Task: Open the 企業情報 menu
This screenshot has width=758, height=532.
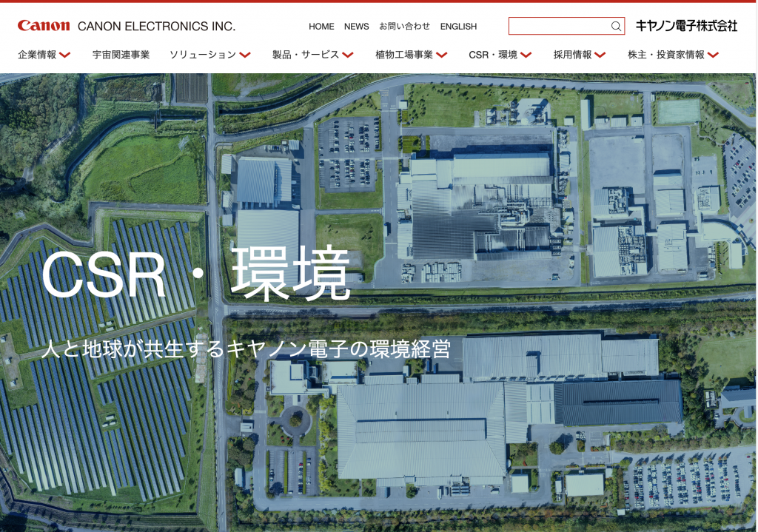Action: (x=37, y=55)
